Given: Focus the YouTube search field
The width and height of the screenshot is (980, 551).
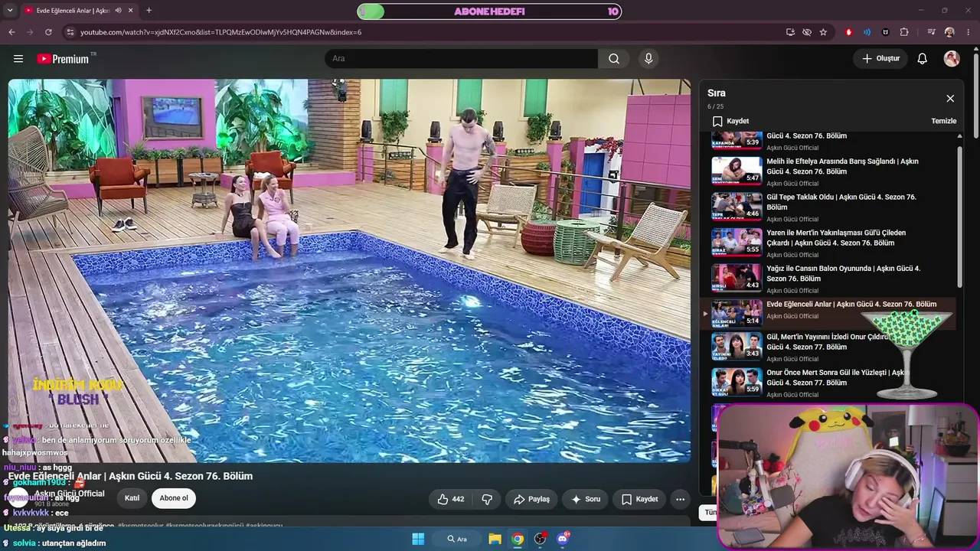Looking at the screenshot, I should 461,59.
